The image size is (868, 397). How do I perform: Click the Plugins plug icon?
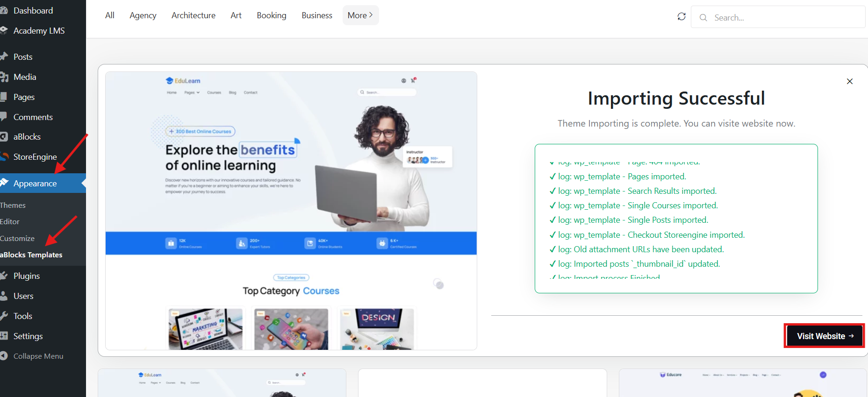click(4, 276)
